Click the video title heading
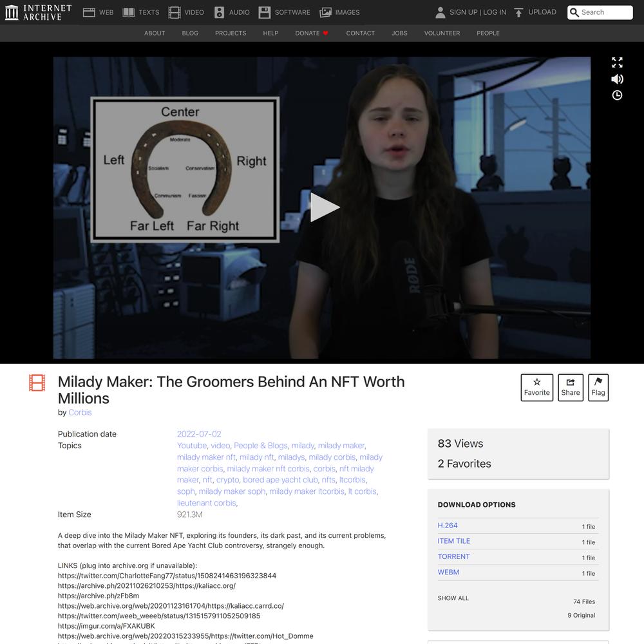Screen dimensions: 644x644 (231, 390)
